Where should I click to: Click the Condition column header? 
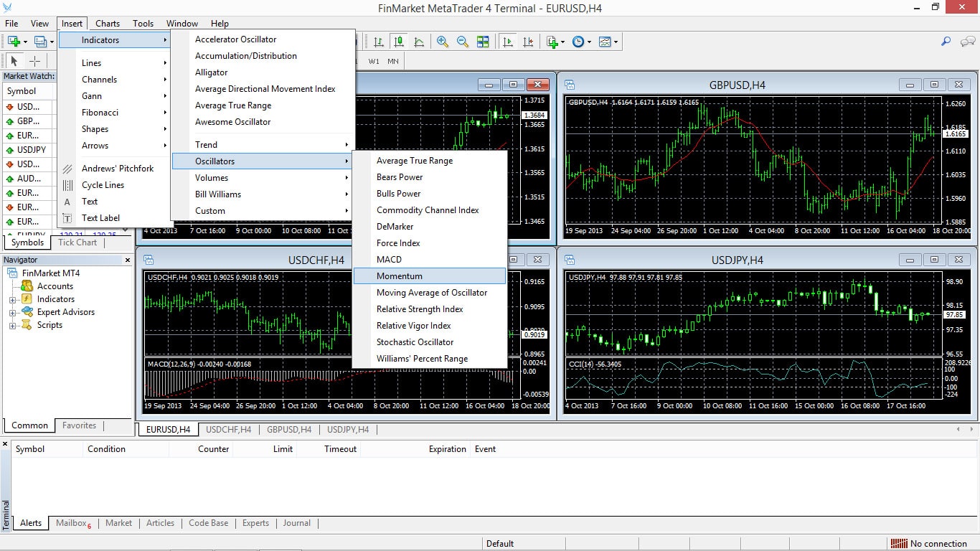[x=125, y=449]
